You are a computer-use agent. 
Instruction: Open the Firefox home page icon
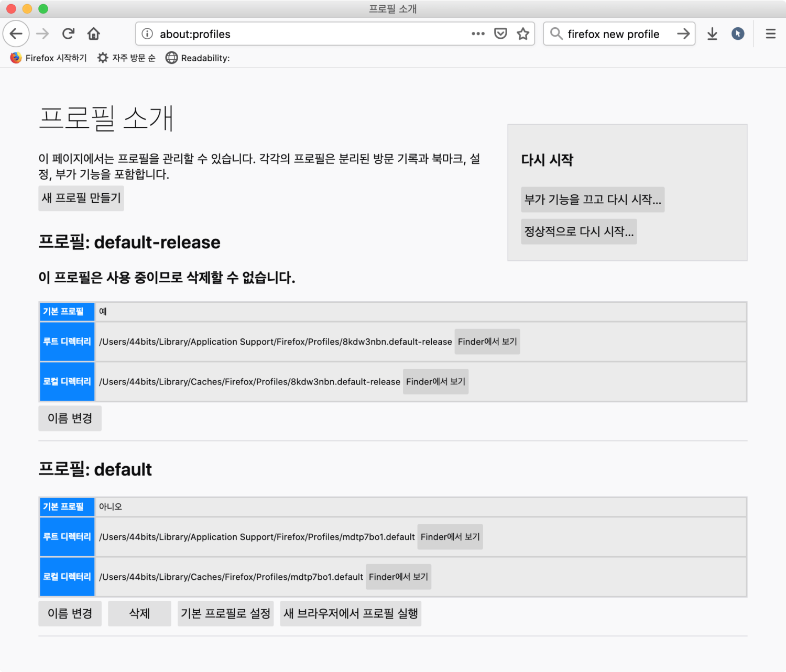pos(94,34)
